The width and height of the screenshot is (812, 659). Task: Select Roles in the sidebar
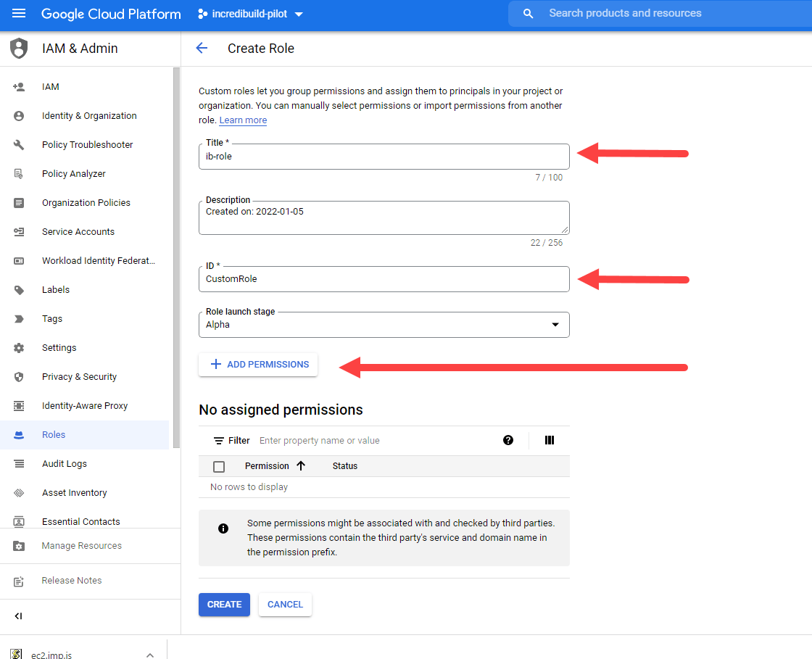click(84, 435)
